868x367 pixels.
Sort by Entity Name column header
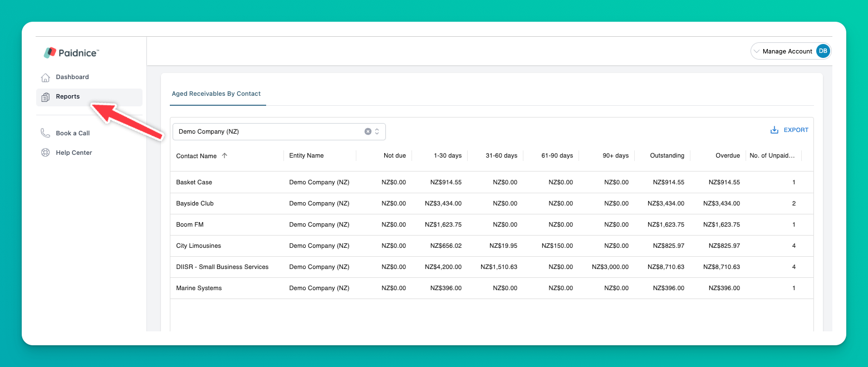306,155
